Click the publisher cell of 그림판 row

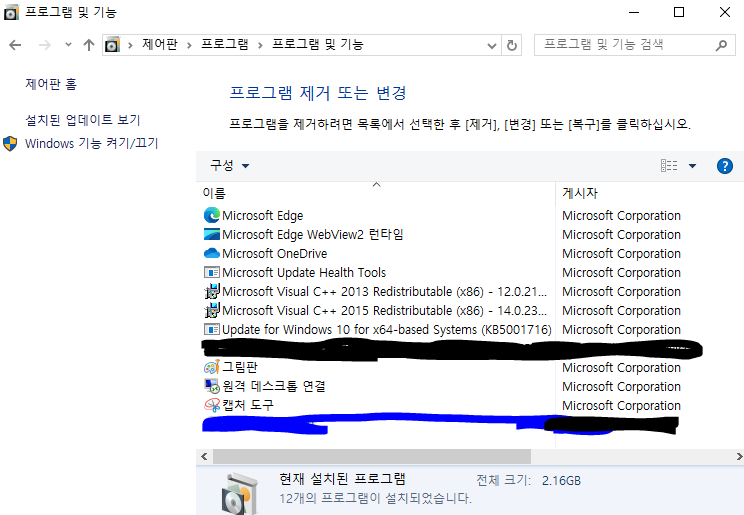click(x=621, y=367)
